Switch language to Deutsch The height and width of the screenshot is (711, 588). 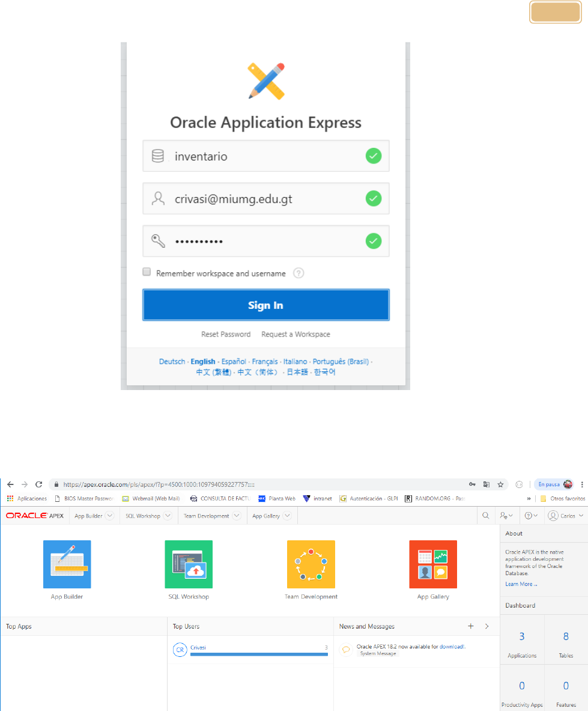click(x=172, y=361)
